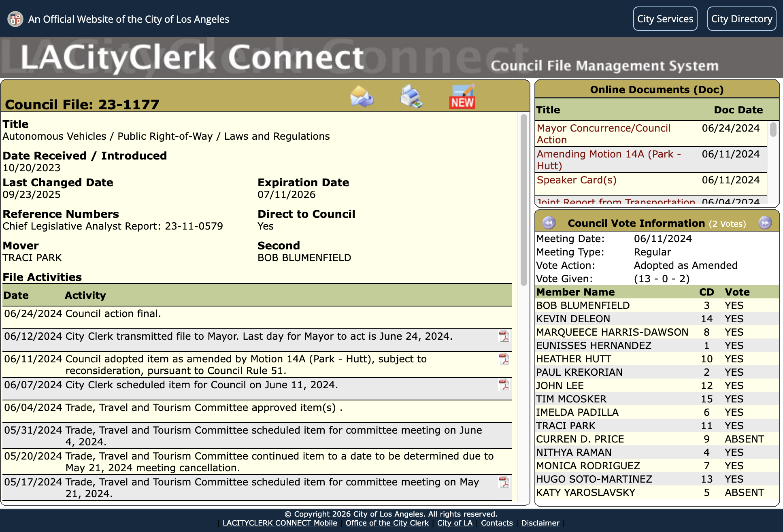Open PDF for 05/17/2024 committee scheduling
This screenshot has height=532, width=783.
(504, 482)
